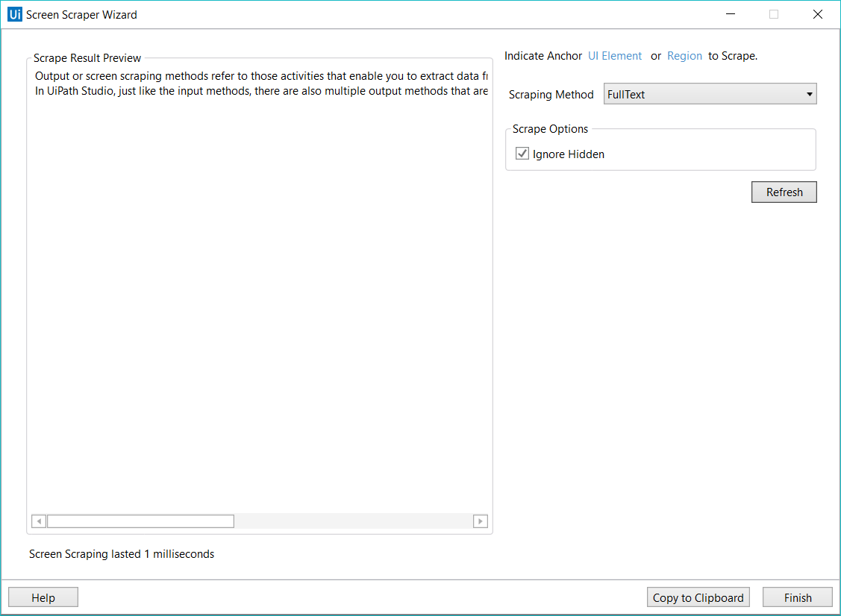Click the Finish button
841x616 pixels.
[x=798, y=597]
